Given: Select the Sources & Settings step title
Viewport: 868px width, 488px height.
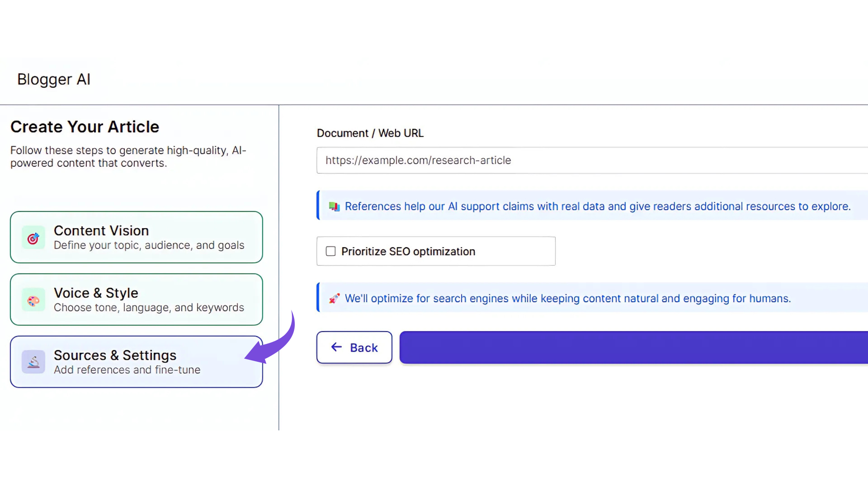Looking at the screenshot, I should [x=115, y=355].
